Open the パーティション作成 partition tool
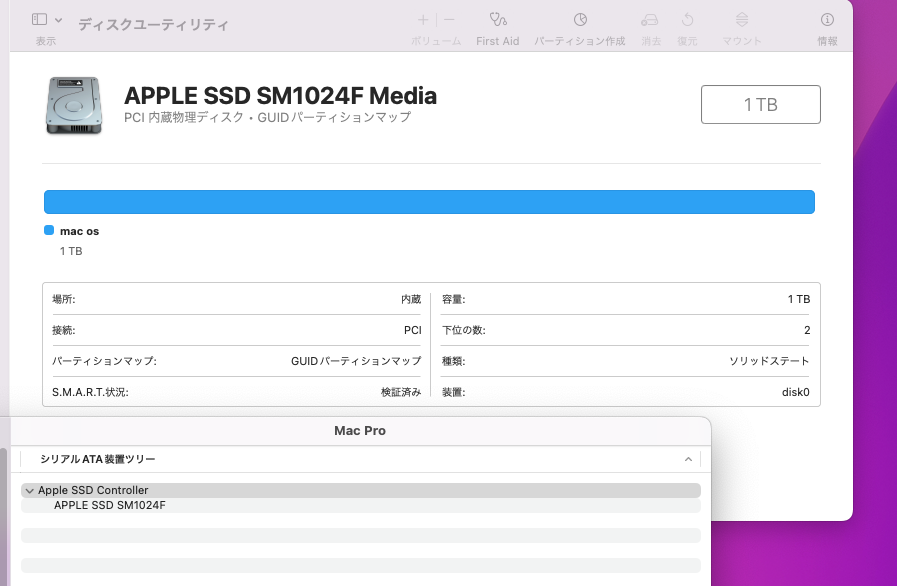 point(580,20)
